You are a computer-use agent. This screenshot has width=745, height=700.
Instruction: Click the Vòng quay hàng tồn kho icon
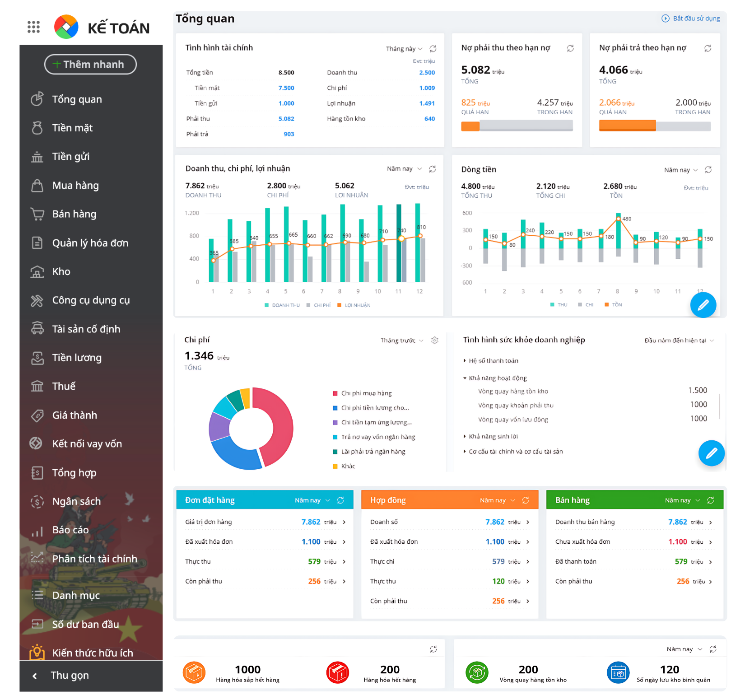[x=477, y=673]
